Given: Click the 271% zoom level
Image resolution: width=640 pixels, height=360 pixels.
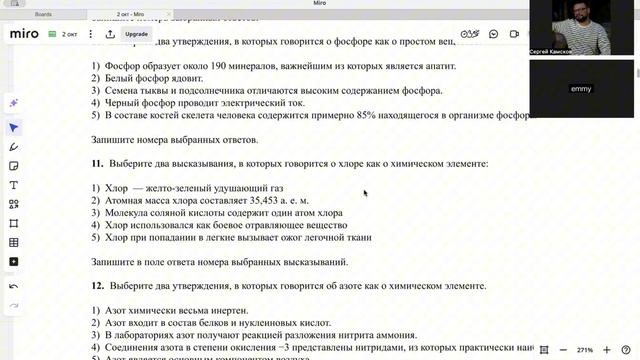Looking at the screenshot, I should point(585,350).
